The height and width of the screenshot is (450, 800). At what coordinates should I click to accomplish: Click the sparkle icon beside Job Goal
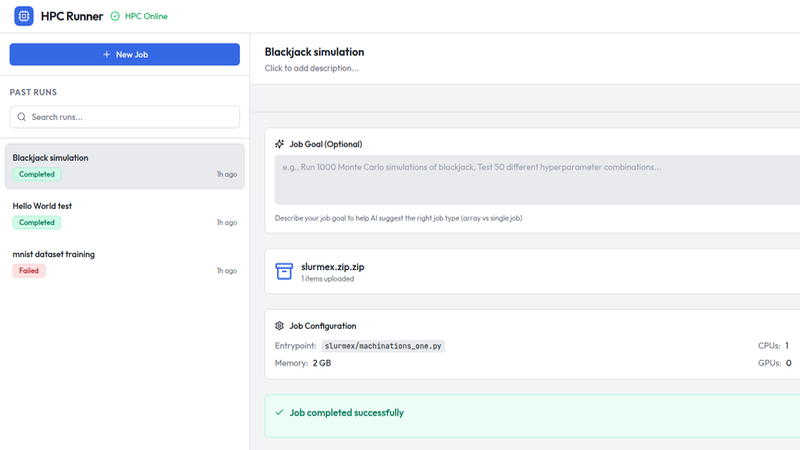pyautogui.click(x=280, y=144)
